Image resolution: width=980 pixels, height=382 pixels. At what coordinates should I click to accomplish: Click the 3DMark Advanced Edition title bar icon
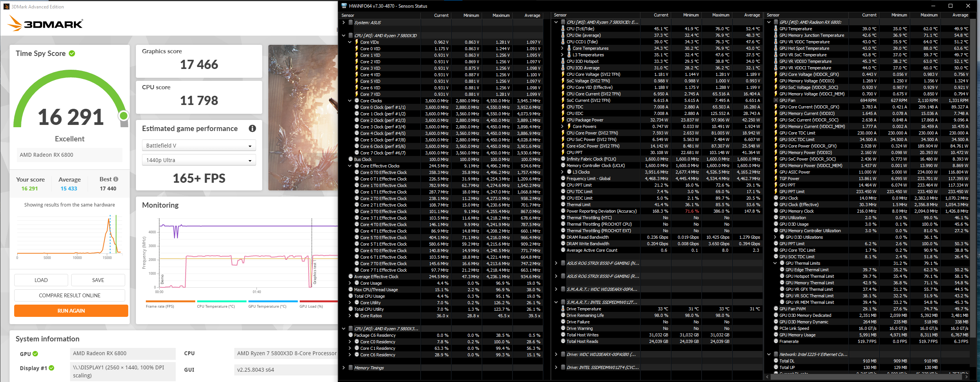pos(6,7)
